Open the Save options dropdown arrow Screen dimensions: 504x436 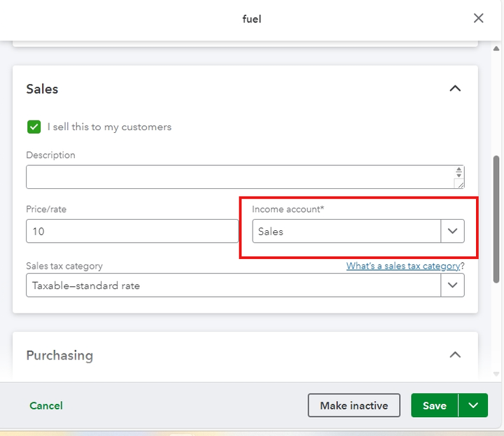point(474,406)
